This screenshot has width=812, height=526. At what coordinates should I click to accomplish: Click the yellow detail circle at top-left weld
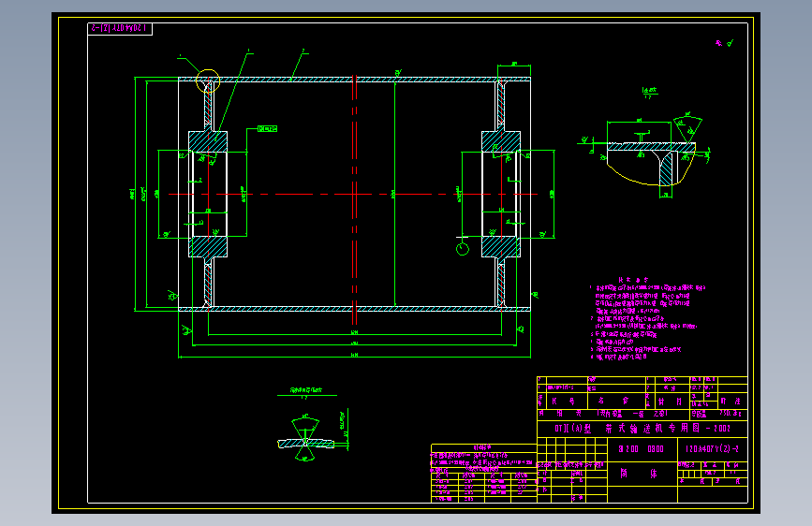click(x=208, y=80)
